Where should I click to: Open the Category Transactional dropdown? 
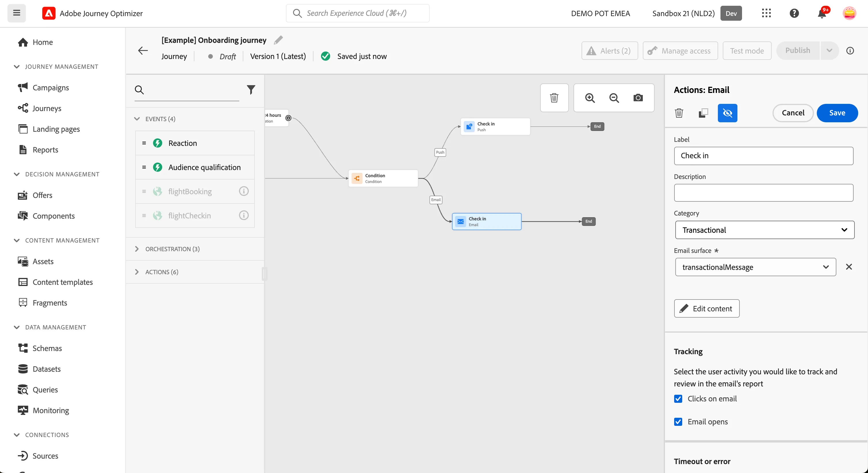tap(764, 230)
